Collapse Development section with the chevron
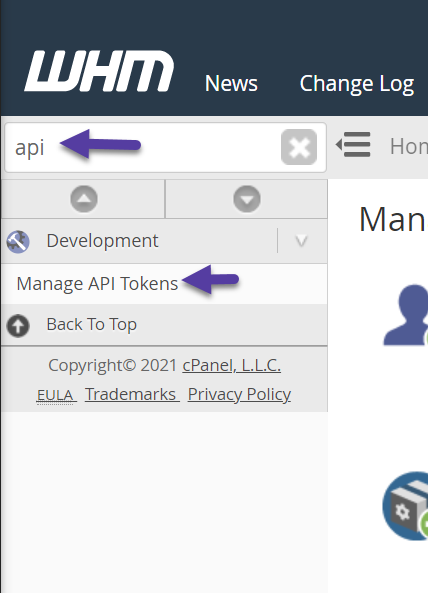The height and width of the screenshot is (593, 428). [301, 241]
